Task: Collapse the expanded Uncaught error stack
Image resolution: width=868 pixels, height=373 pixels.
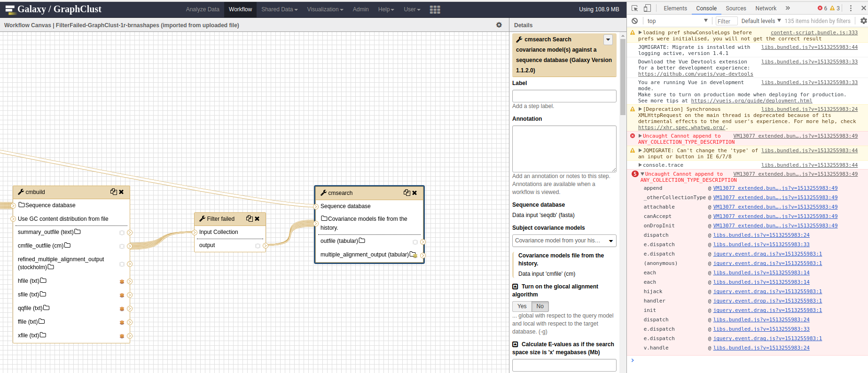Action: pos(642,174)
